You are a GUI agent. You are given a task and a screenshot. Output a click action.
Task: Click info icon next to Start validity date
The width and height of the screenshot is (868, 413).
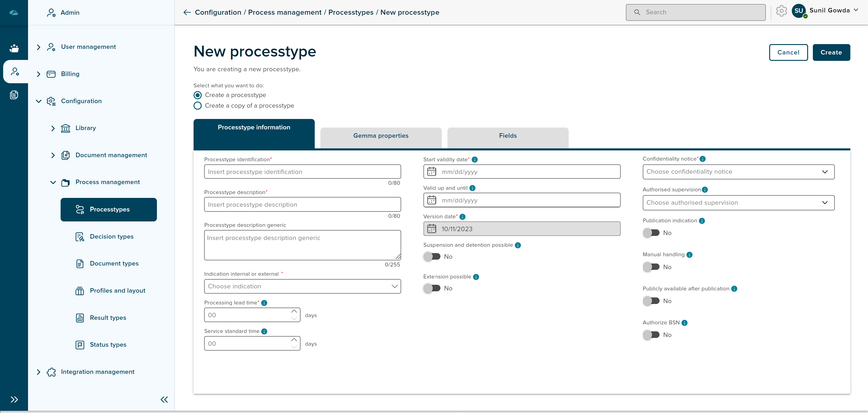point(474,159)
